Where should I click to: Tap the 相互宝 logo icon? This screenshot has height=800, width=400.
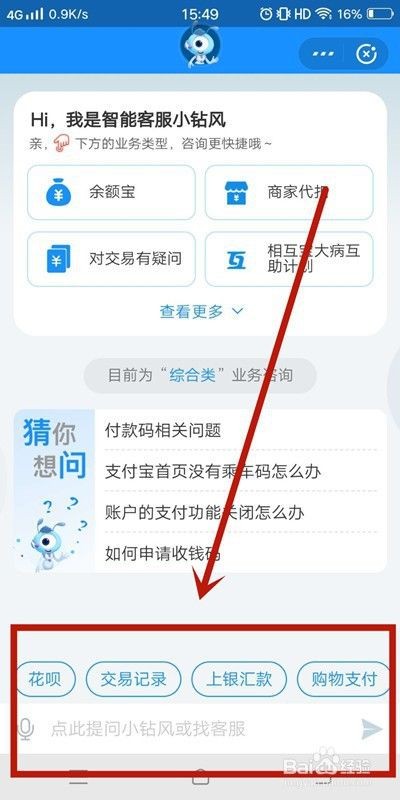tap(236, 259)
